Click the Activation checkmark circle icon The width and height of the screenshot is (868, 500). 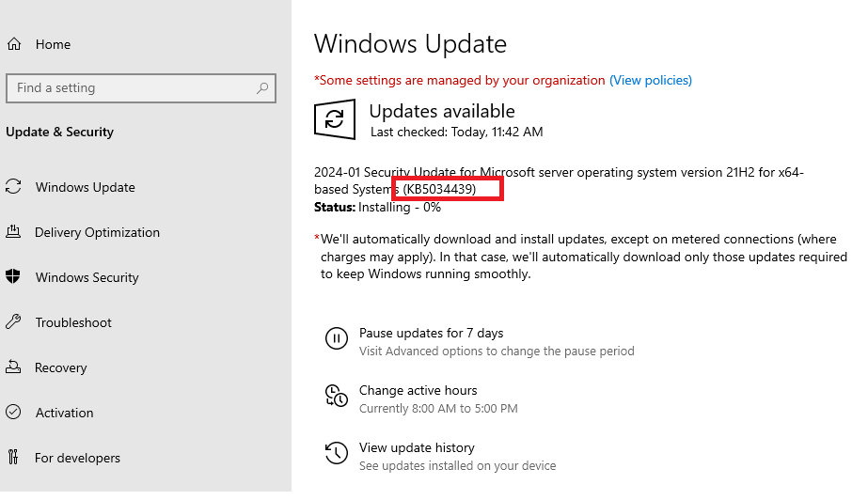click(x=13, y=412)
